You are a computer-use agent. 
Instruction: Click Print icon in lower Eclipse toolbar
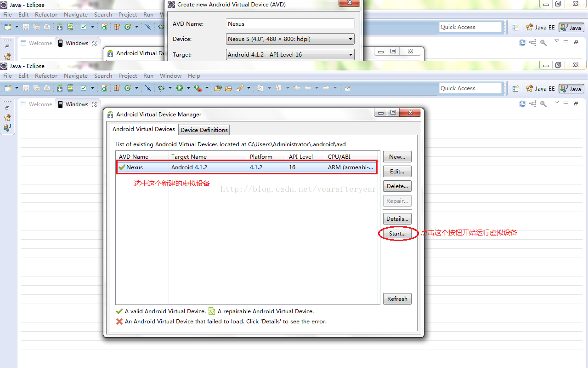47,88
